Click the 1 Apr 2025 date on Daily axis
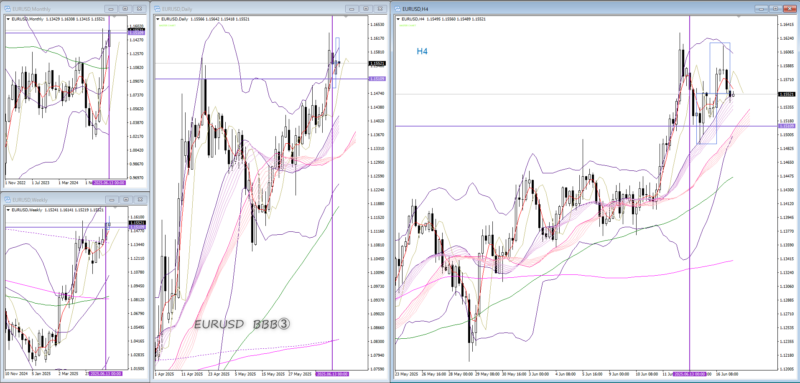The width and height of the screenshot is (800, 383). pos(165,374)
